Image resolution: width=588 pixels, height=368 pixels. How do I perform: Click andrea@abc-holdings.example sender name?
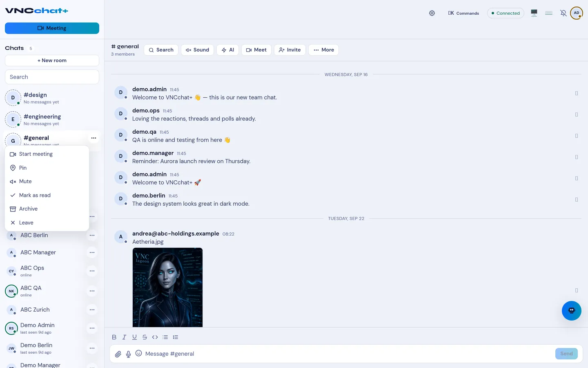pyautogui.click(x=176, y=234)
